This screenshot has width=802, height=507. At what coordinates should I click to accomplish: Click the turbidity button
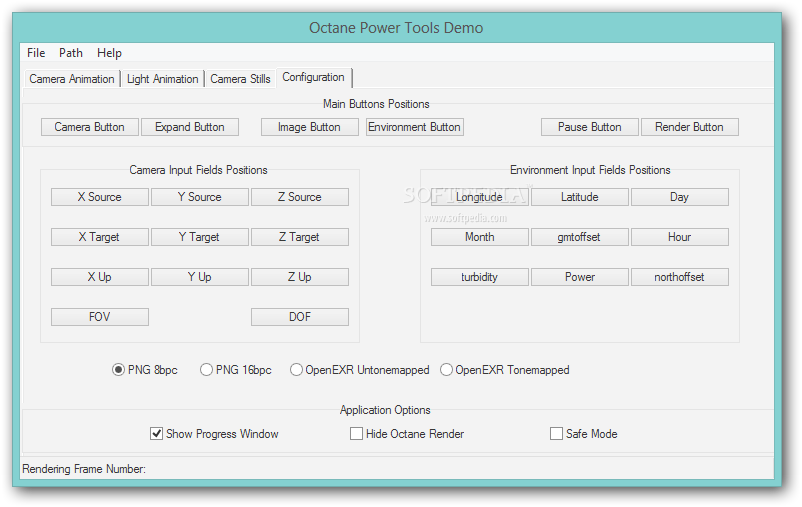479,277
